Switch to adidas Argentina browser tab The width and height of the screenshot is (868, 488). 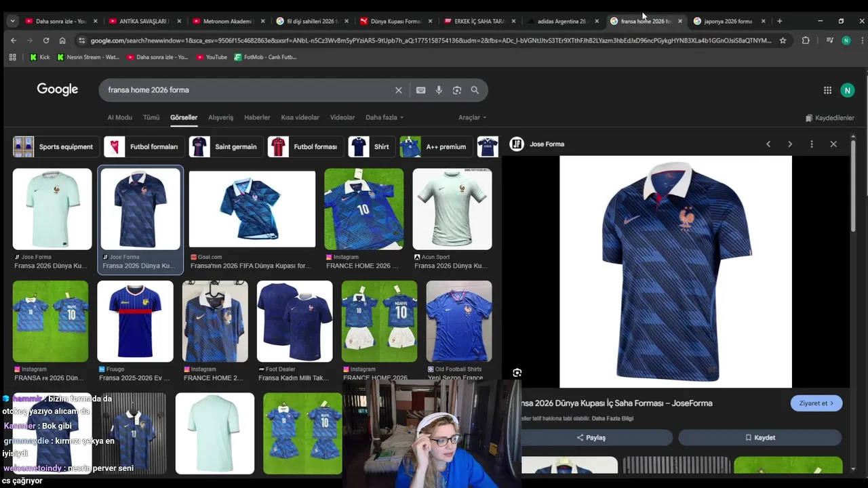(x=561, y=21)
